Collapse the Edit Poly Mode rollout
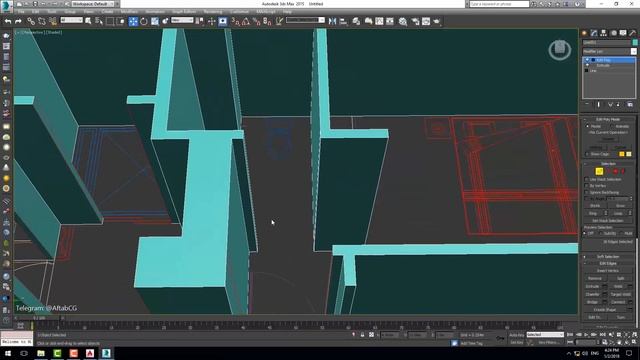This screenshot has height=360, width=640. point(608,119)
